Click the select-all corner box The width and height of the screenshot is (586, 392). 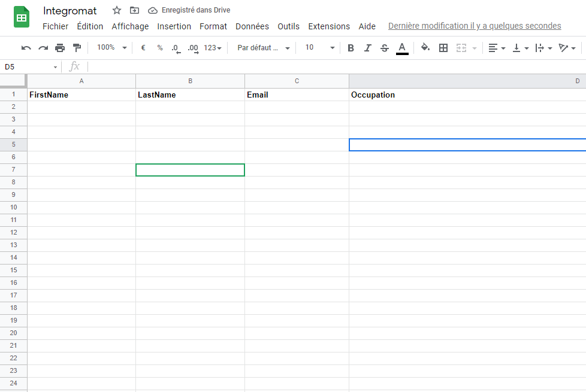(13, 81)
